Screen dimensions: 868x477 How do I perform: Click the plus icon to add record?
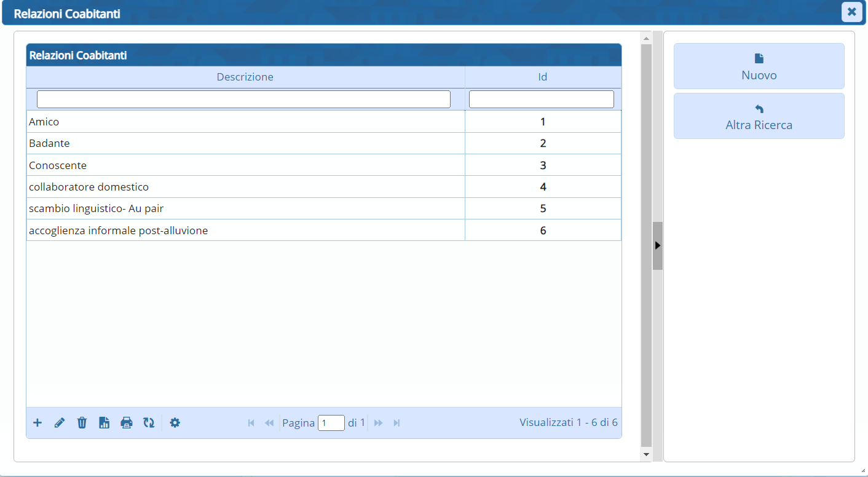[x=37, y=423]
